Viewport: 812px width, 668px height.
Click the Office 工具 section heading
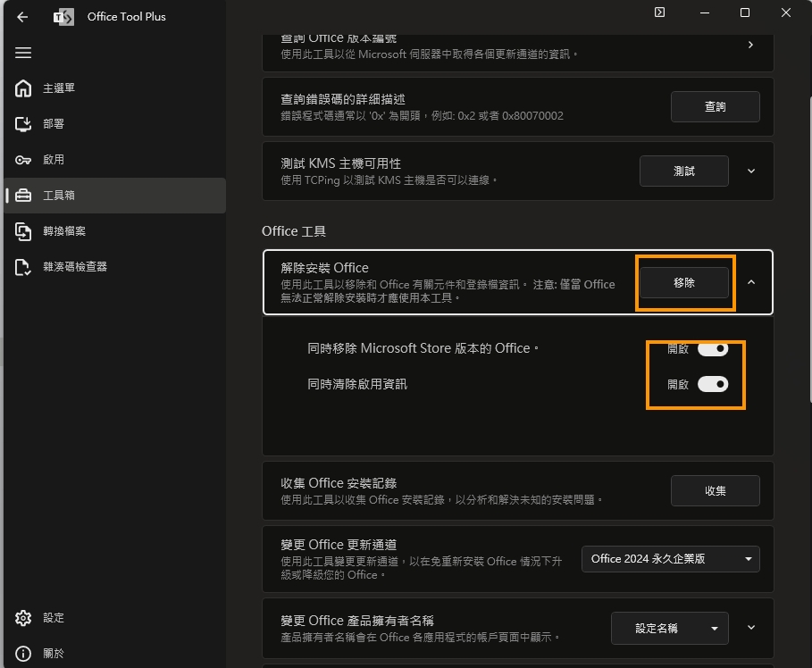point(294,231)
